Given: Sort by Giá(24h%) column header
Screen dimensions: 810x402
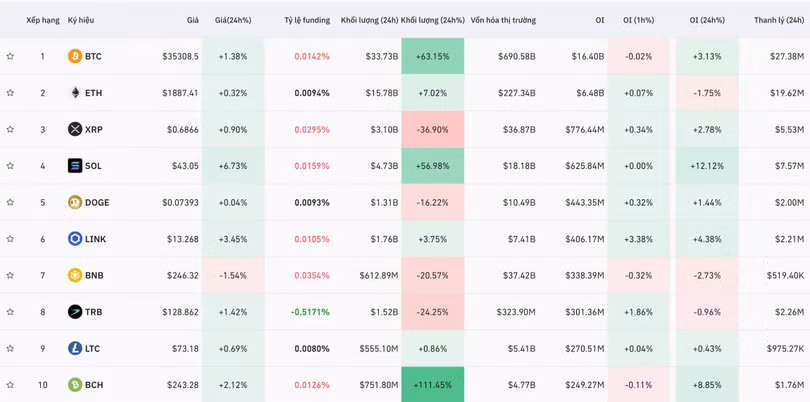Looking at the screenshot, I should (233, 20).
